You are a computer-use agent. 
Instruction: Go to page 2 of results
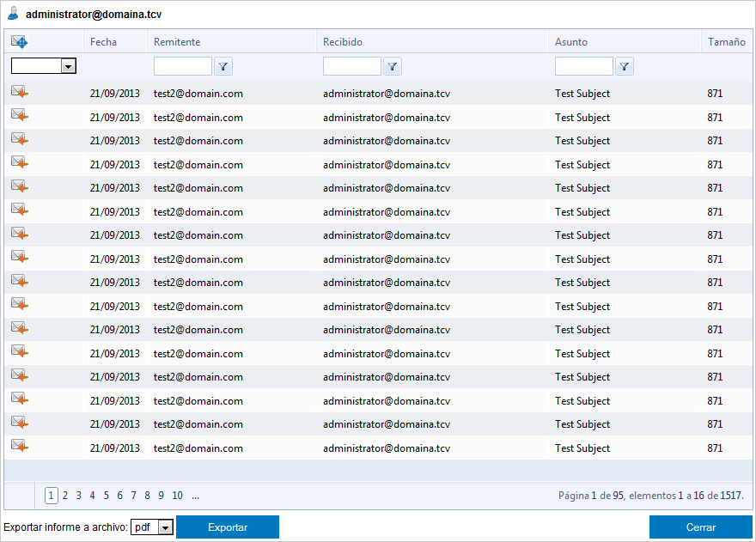(65, 496)
